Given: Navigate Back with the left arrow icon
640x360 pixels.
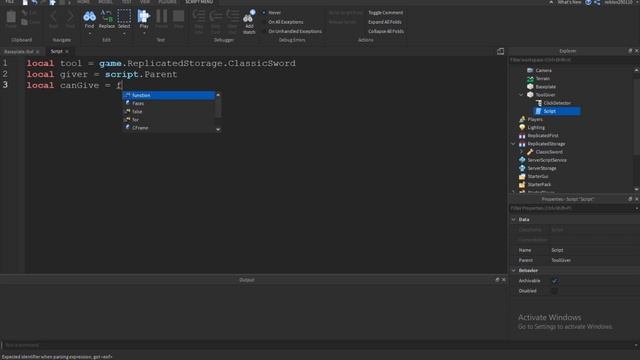Looking at the screenshot, I should 53,16.
